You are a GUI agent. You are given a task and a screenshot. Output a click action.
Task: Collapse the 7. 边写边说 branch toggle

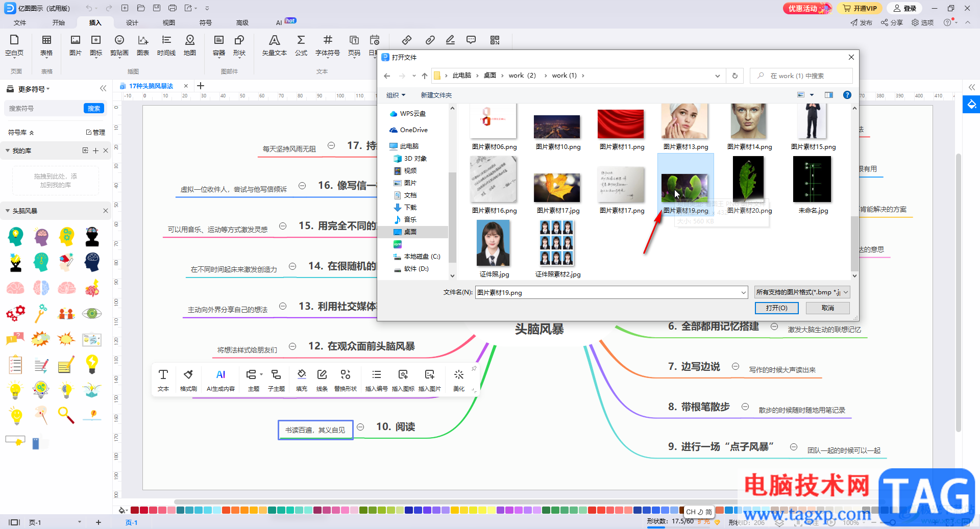click(736, 366)
